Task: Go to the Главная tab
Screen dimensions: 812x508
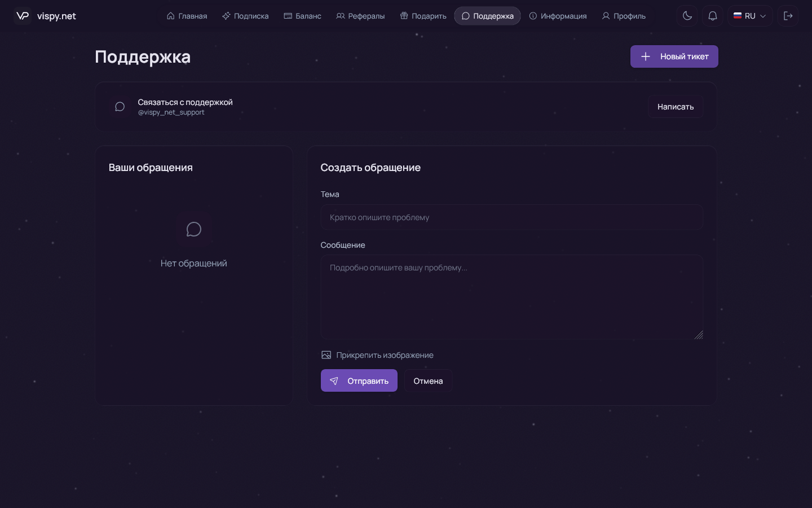Action: (187, 16)
